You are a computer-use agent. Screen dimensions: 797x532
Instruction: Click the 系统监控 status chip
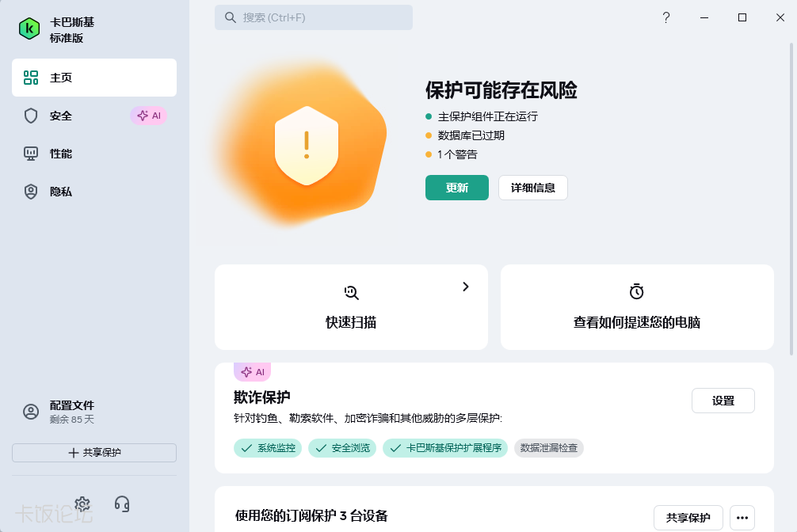point(268,448)
